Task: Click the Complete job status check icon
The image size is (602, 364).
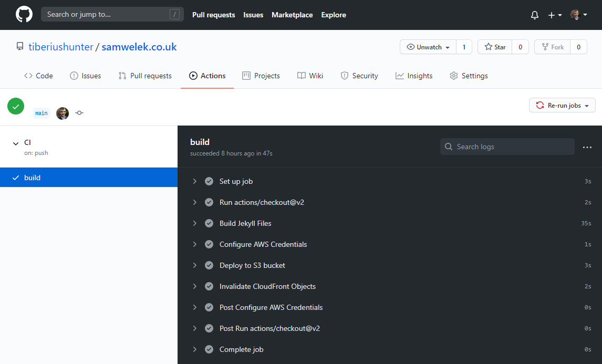Action: coord(209,349)
